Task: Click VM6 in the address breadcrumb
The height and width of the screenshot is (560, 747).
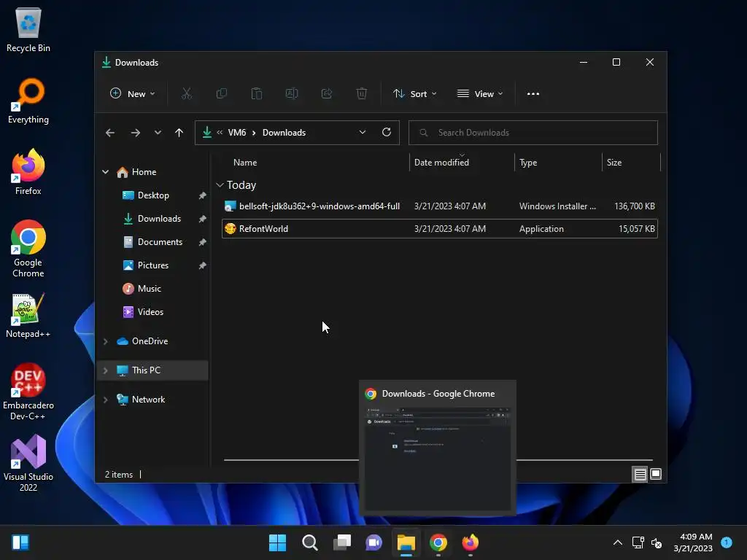Action: click(x=237, y=133)
